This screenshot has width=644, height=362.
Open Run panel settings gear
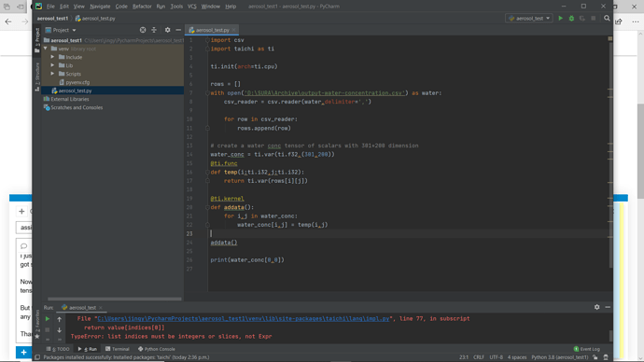(596, 307)
